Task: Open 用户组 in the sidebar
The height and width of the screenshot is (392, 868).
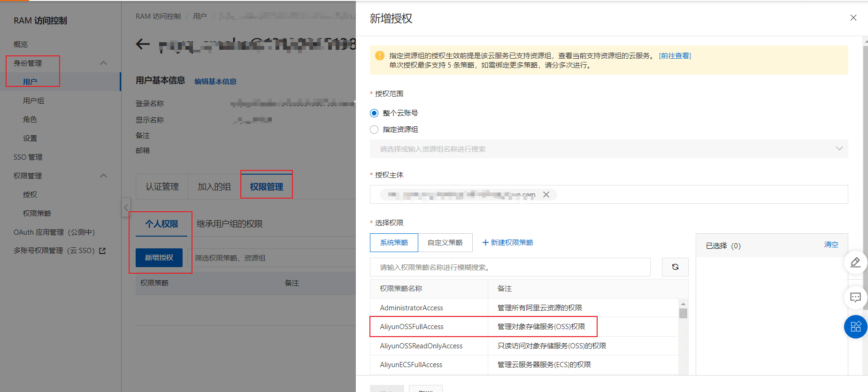Action: pyautogui.click(x=33, y=100)
